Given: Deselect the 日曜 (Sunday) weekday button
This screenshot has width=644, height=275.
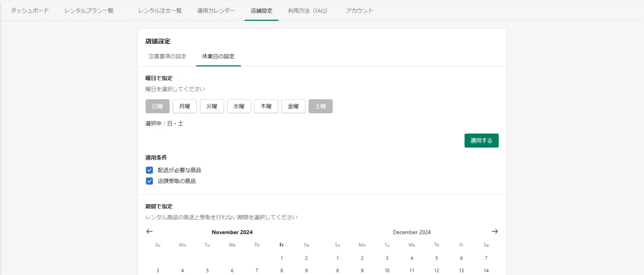Looking at the screenshot, I should coord(157,106).
